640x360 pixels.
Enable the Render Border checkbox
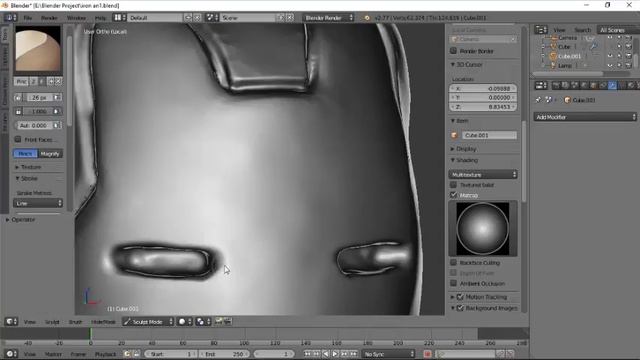click(x=453, y=51)
